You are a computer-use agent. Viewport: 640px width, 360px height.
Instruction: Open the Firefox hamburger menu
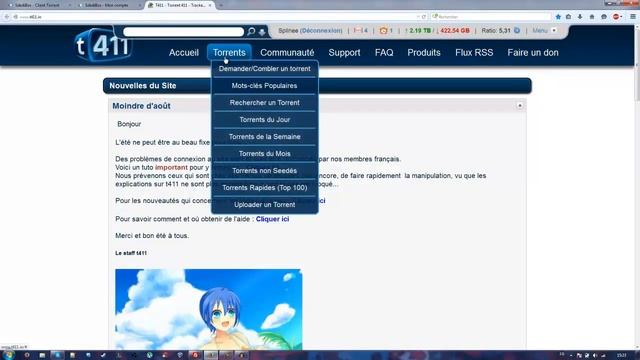click(x=633, y=17)
